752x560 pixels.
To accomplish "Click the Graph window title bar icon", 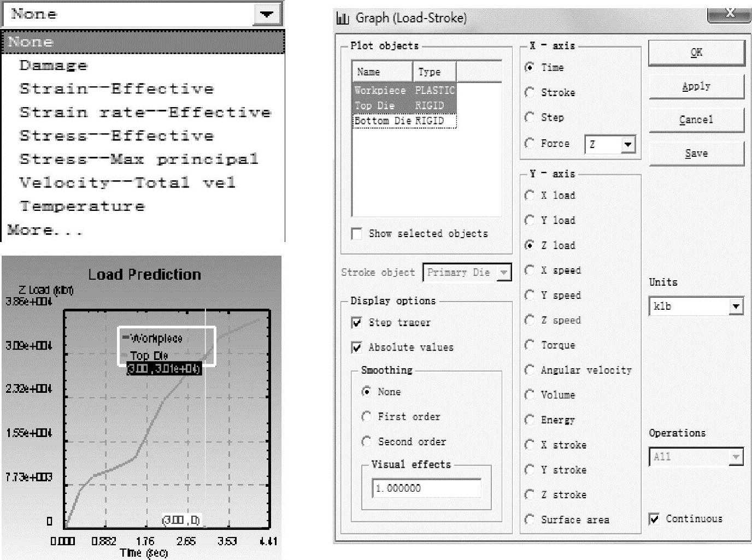I will coord(343,19).
